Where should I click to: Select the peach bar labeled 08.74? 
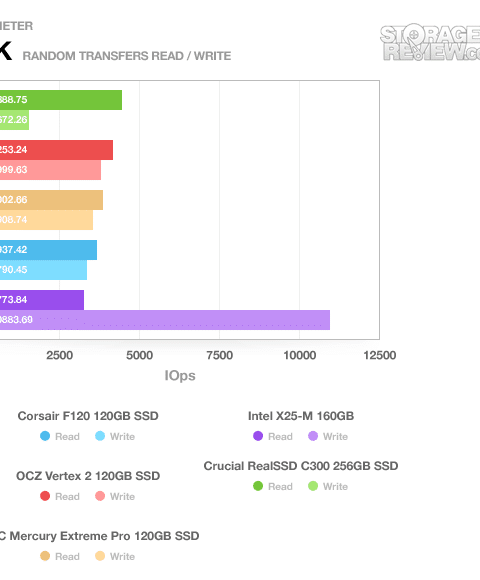coord(47,220)
